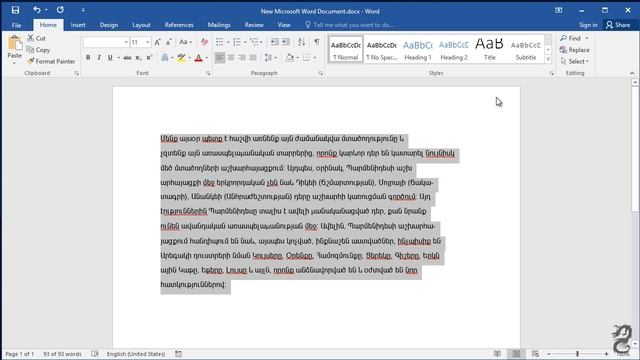
Task: Align text to the right
Action: click(x=242, y=58)
